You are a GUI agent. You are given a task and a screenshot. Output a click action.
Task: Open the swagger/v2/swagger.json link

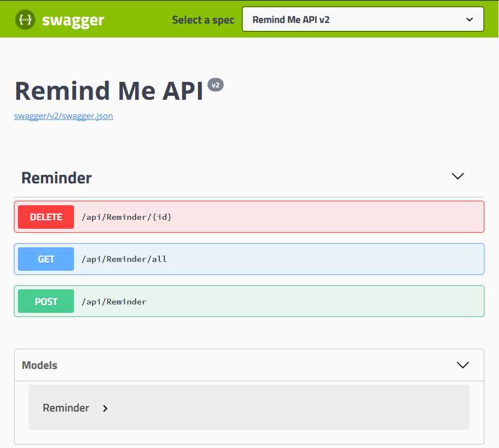point(63,116)
